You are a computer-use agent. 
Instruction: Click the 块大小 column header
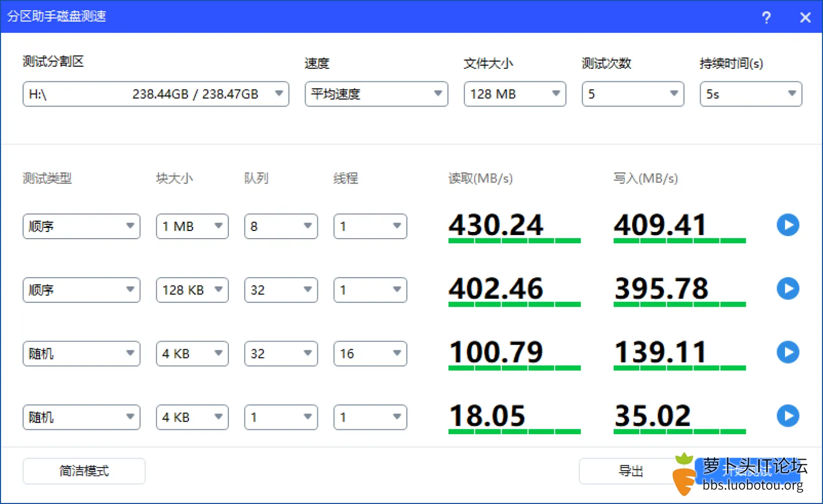coord(174,178)
